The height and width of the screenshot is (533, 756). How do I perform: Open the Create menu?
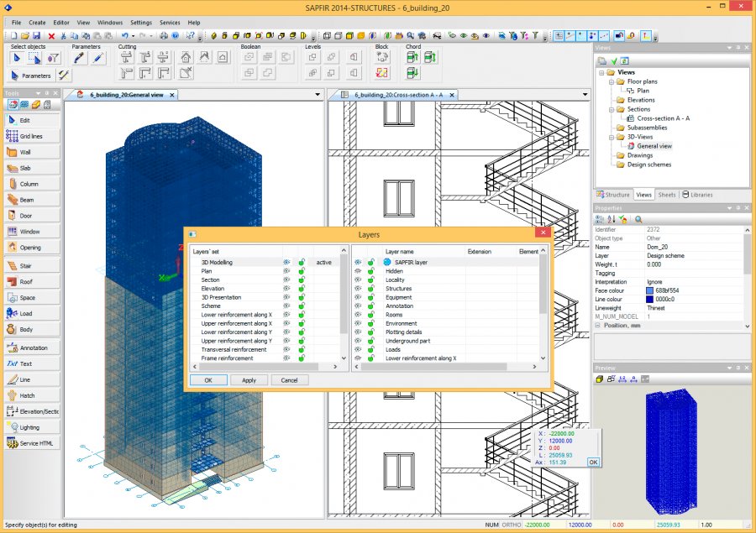coord(37,23)
